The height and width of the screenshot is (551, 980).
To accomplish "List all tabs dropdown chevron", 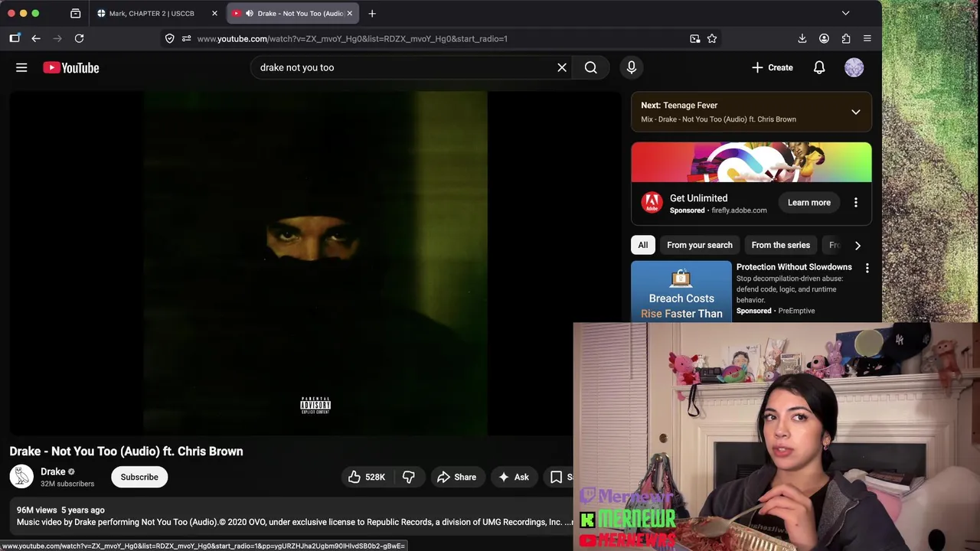I will point(846,13).
